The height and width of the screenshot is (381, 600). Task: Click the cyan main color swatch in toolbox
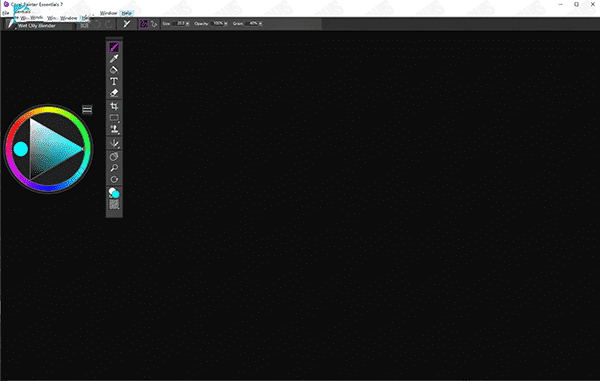[x=116, y=194]
